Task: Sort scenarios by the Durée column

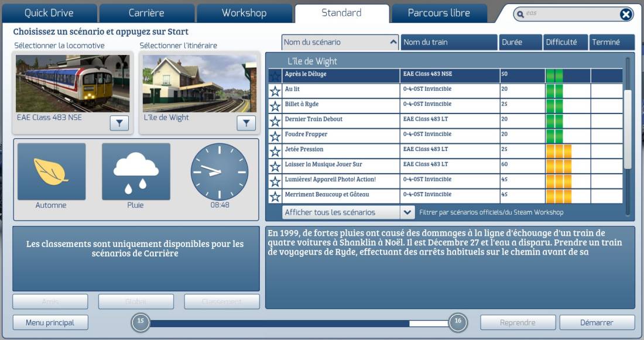Action: [521, 42]
